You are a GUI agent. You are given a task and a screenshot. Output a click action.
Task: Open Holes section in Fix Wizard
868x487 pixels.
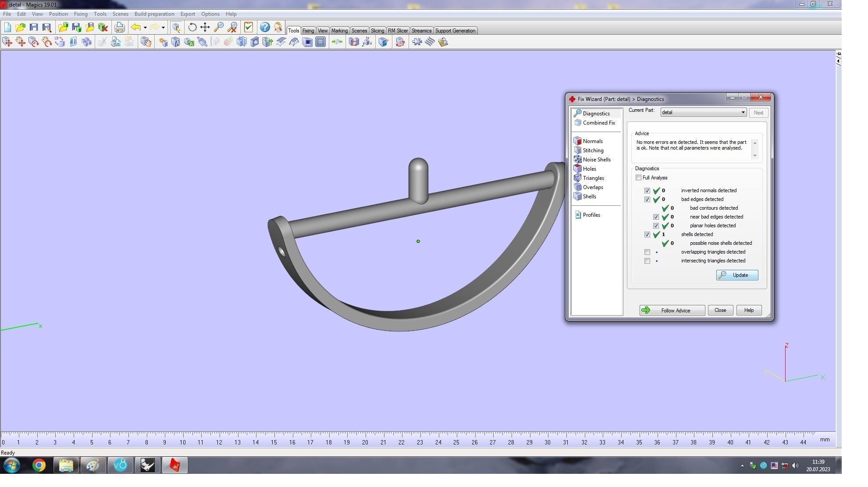589,169
